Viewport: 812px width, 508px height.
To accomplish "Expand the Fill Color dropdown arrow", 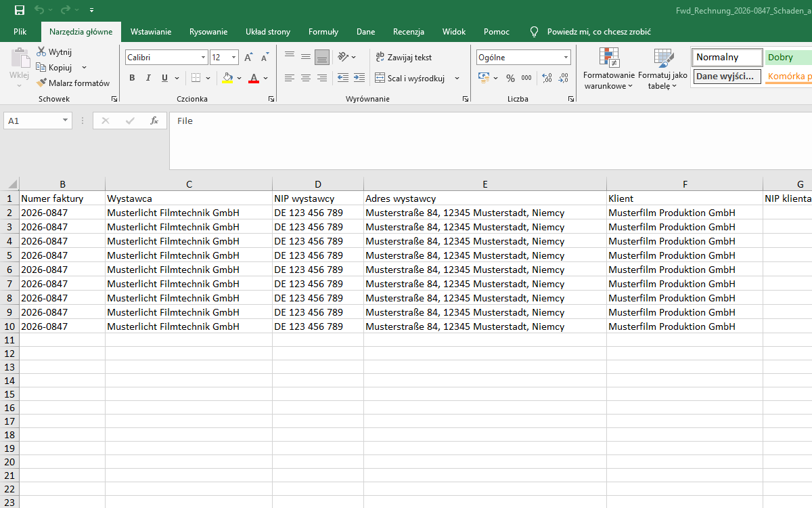I will tap(239, 78).
